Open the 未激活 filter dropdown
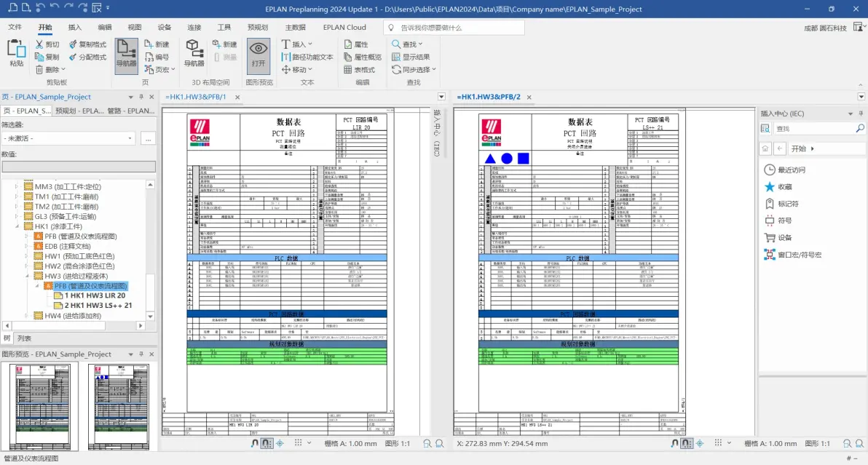The height and width of the screenshot is (465, 868). click(x=68, y=138)
